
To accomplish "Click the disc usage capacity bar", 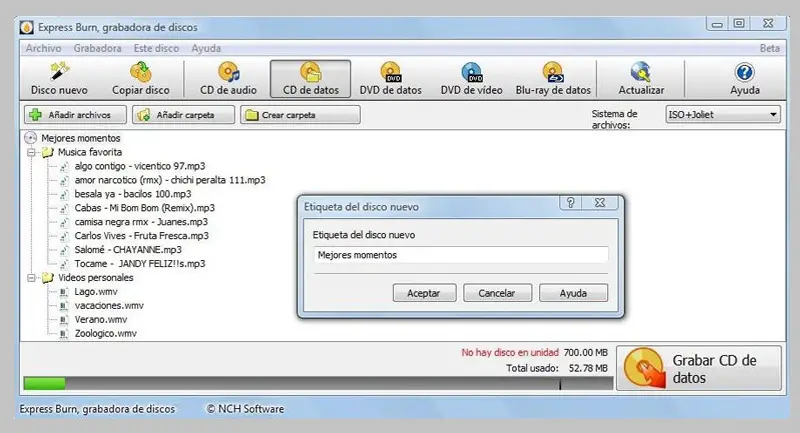I will coord(318,384).
